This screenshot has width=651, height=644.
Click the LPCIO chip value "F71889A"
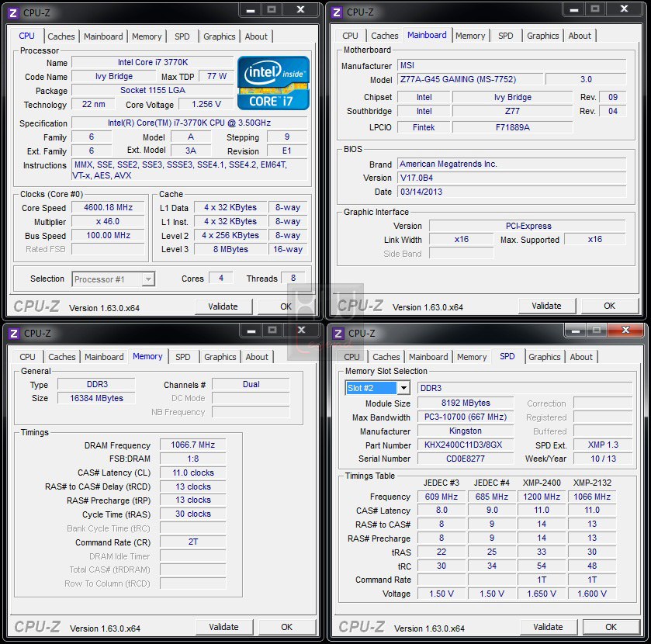point(513,127)
